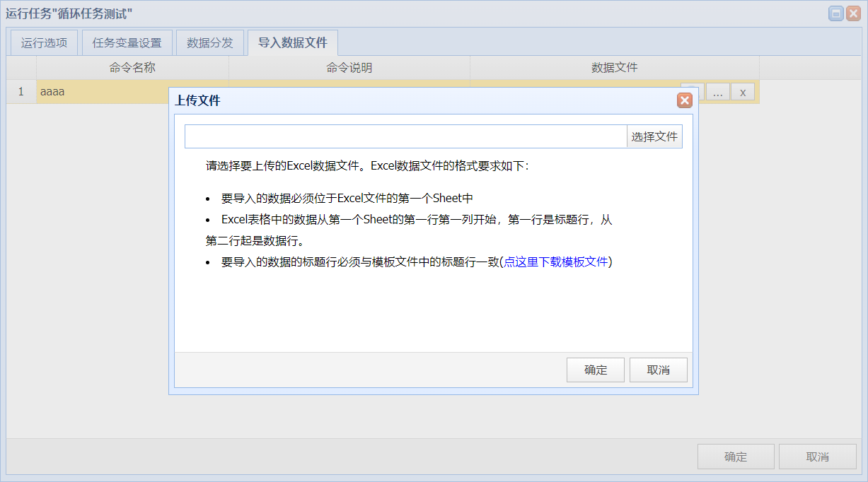Open the 任务变量设置 tab
Viewport: 868px width, 482px height.
pyautogui.click(x=127, y=42)
